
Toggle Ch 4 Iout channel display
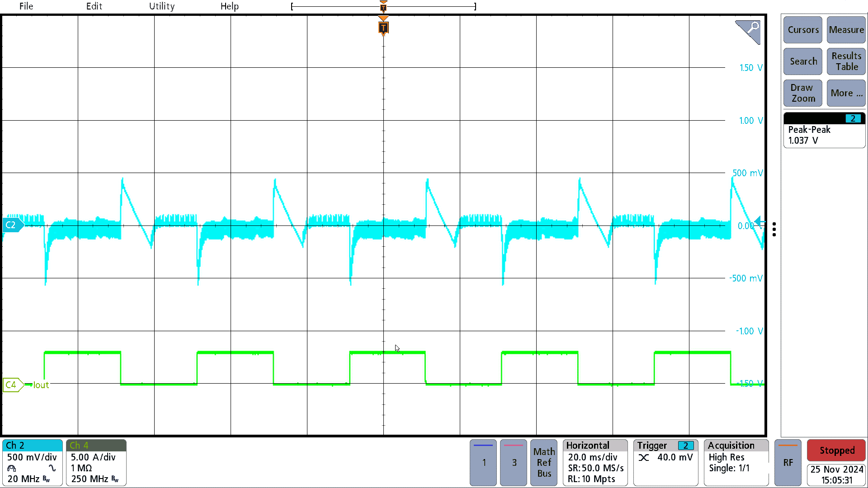95,445
